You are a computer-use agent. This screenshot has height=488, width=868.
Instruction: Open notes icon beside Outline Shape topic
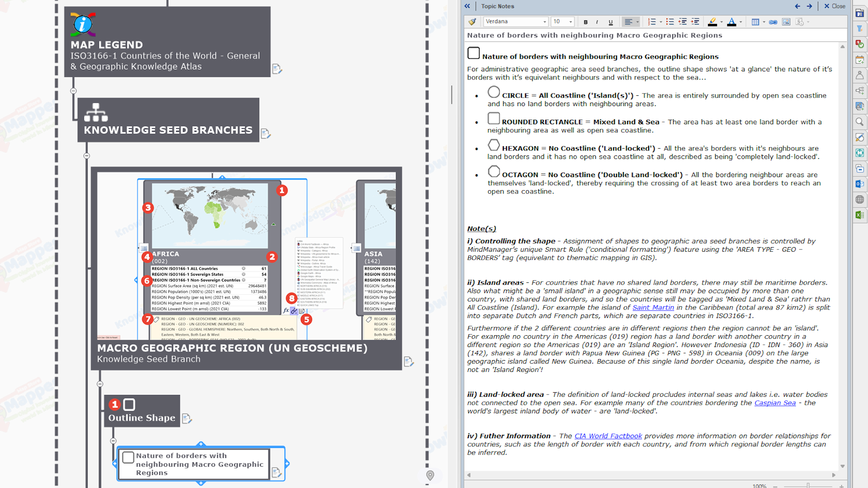coord(187,419)
